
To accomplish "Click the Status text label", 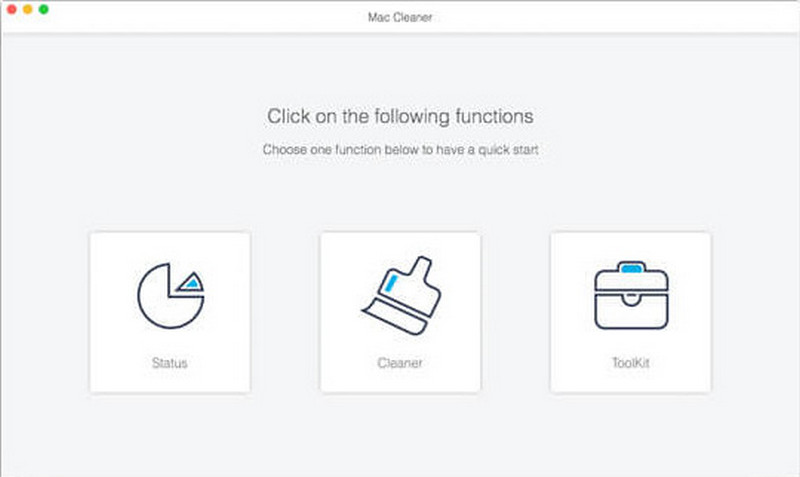I will [x=169, y=362].
